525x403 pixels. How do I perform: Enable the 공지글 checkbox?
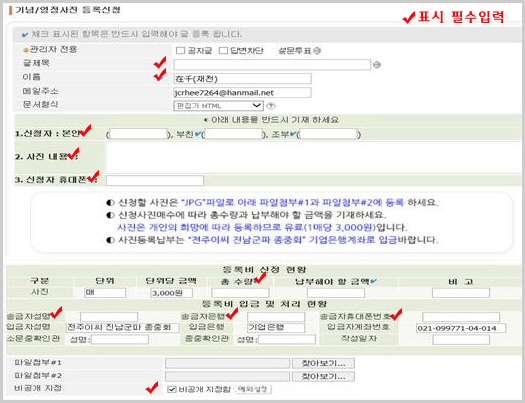tap(180, 51)
